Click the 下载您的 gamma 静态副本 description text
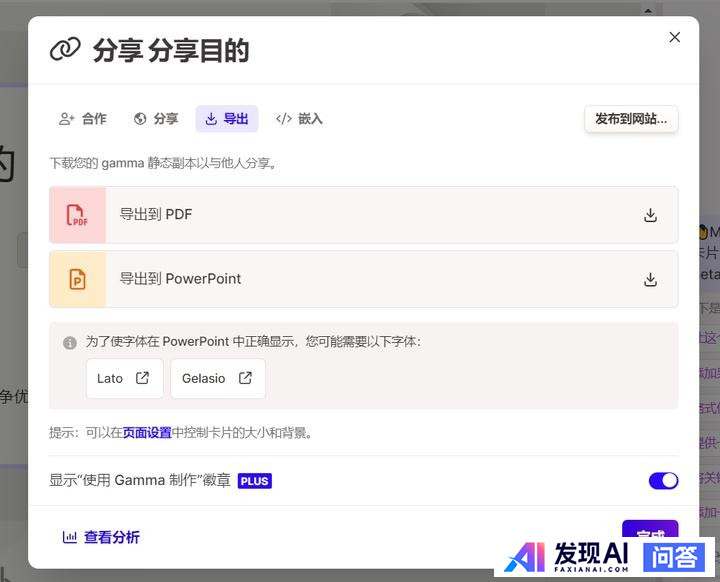720x582 pixels. coord(163,163)
